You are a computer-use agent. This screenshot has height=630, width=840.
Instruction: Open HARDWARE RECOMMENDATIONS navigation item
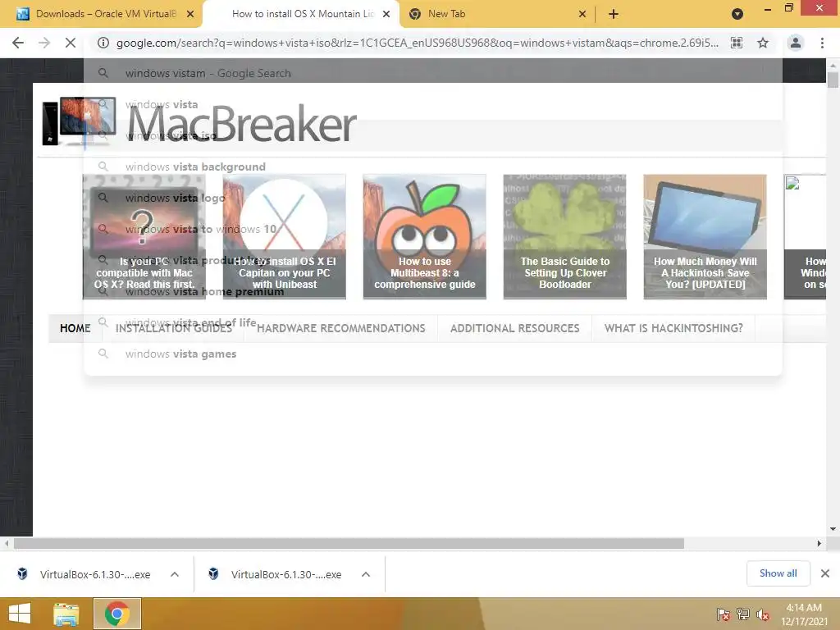pos(340,328)
